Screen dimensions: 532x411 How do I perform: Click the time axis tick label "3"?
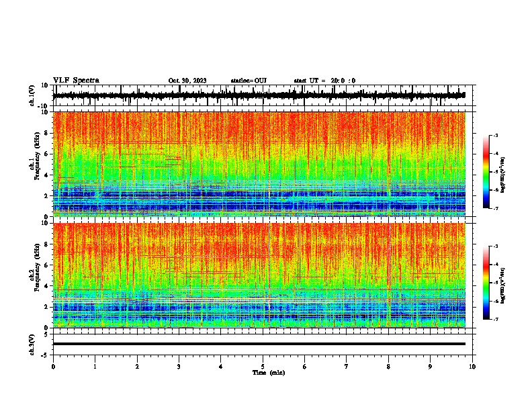pyautogui.click(x=179, y=367)
